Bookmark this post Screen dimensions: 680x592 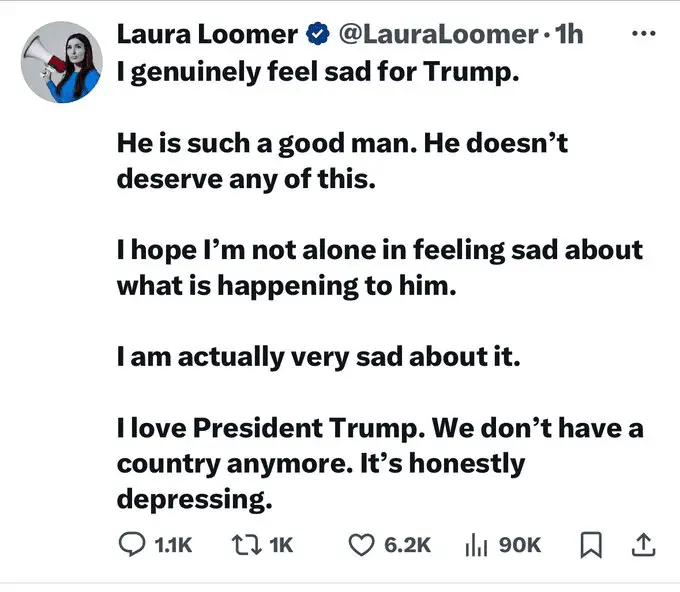(591, 544)
